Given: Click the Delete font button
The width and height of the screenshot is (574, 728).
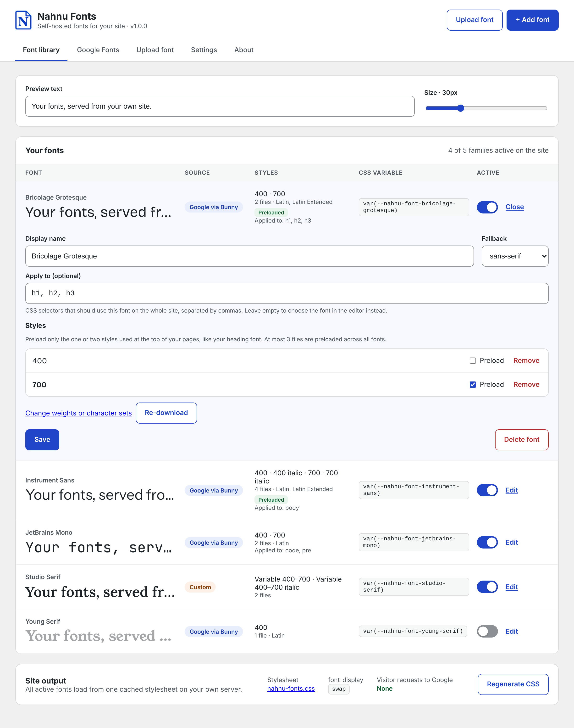Looking at the screenshot, I should click(522, 440).
